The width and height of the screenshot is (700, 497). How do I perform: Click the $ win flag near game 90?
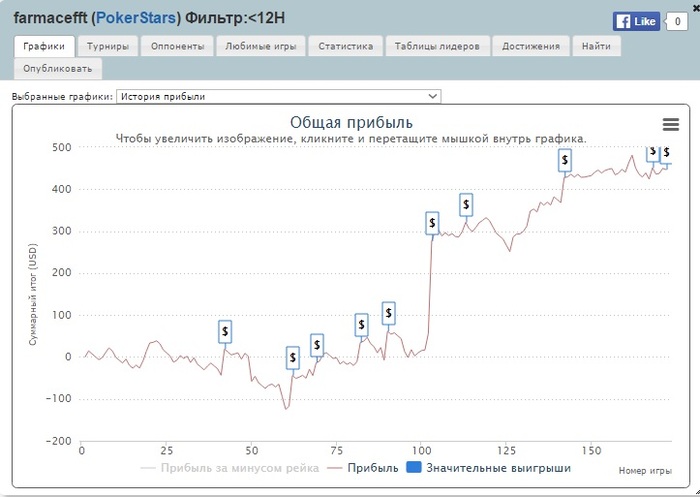[388, 313]
